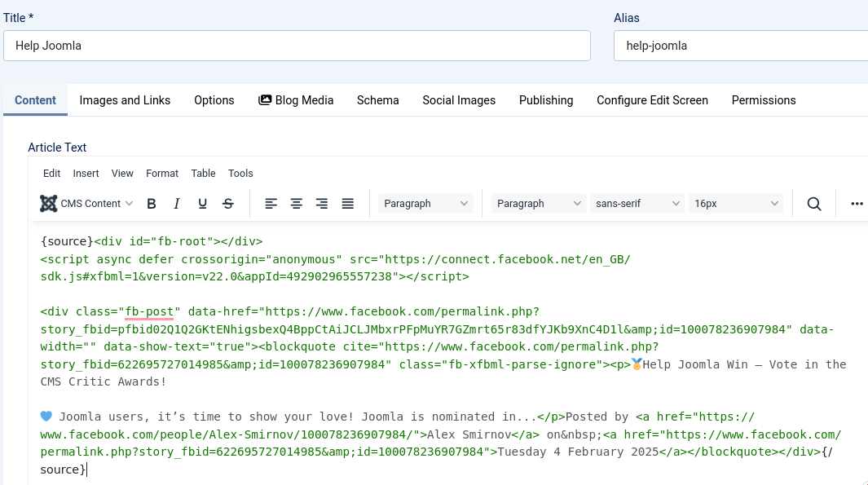868x485 pixels.
Task: Toggle bold formatting in editor toolbar
Action: tap(151, 204)
